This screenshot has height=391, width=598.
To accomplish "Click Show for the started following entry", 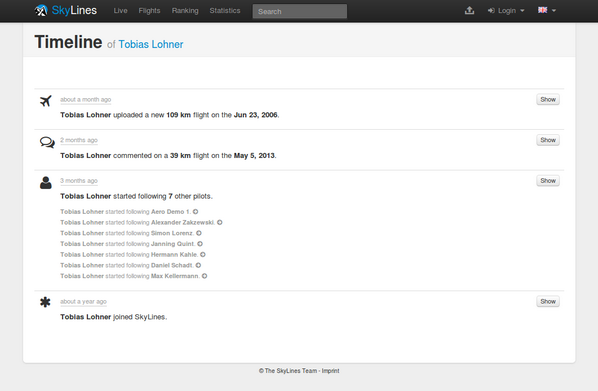I will [548, 180].
